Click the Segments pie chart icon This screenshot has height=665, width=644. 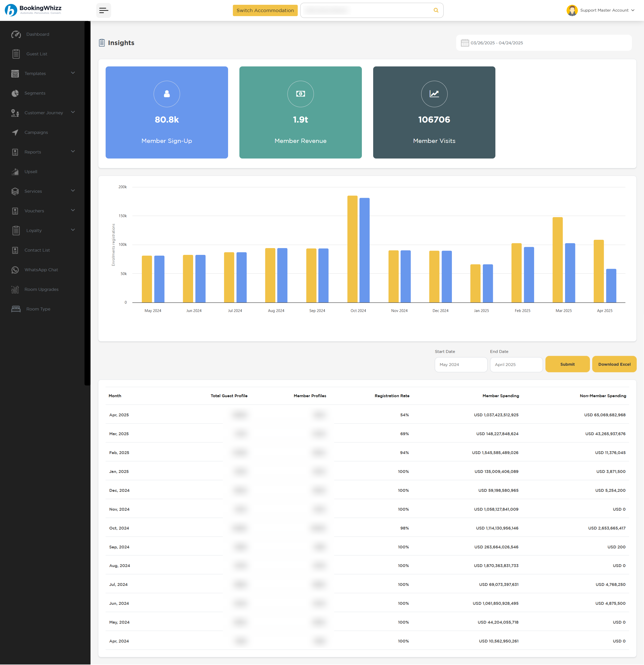pos(15,93)
